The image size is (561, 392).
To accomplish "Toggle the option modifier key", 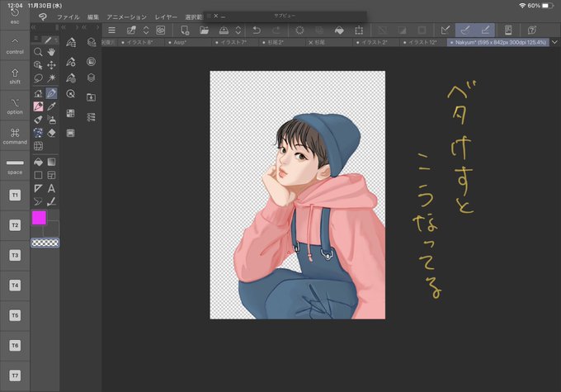I will [15, 106].
